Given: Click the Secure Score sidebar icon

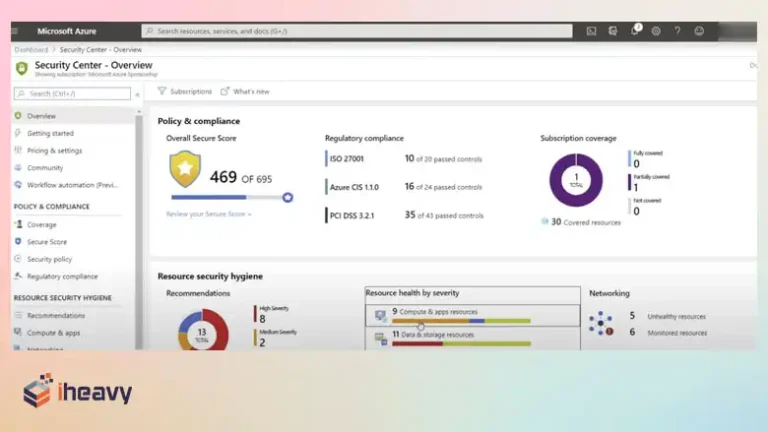Looking at the screenshot, I should pyautogui.click(x=18, y=241).
